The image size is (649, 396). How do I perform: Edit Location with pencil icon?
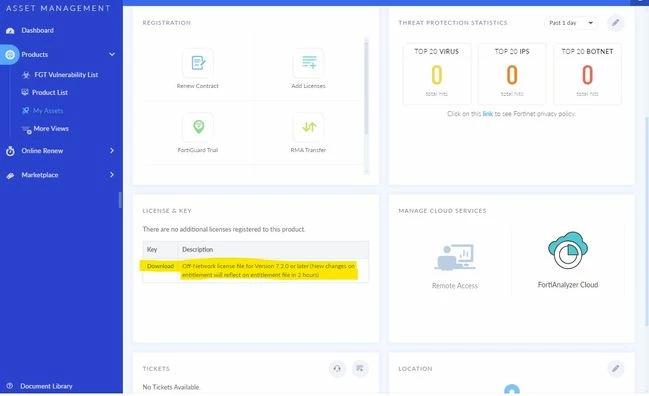(615, 368)
